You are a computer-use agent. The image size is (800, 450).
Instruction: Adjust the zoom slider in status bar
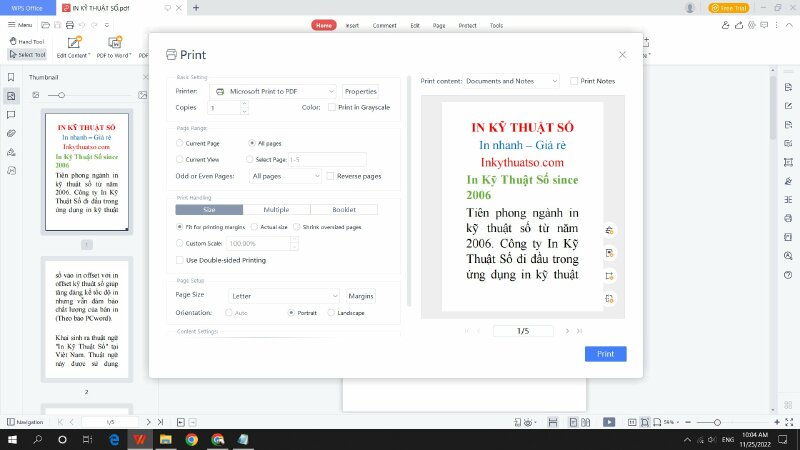717,422
